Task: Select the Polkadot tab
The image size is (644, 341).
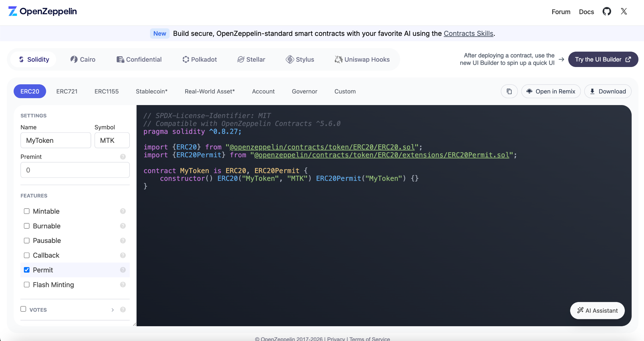Action: [200, 59]
